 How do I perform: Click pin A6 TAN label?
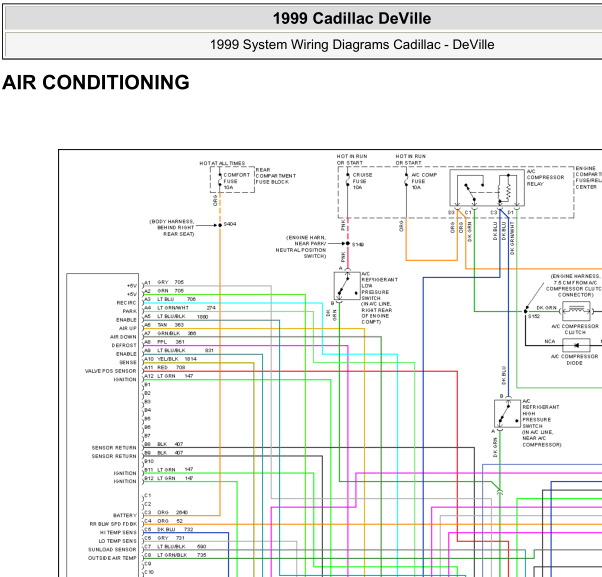[164, 325]
